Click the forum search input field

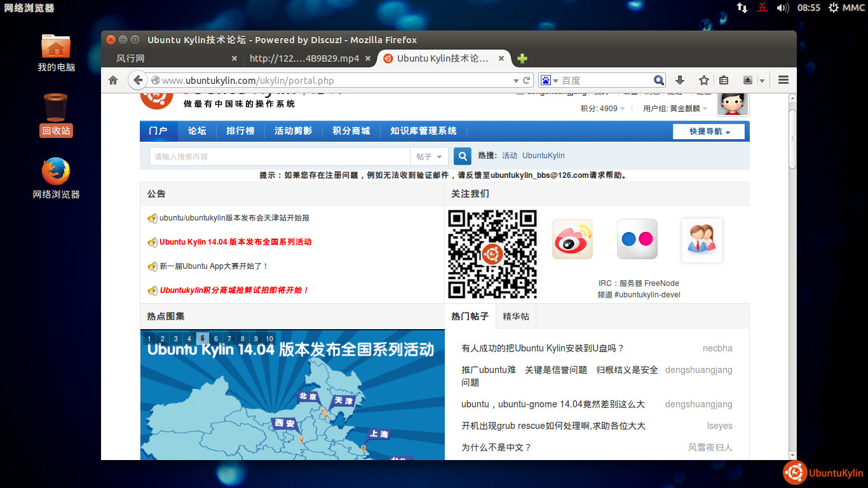point(280,157)
